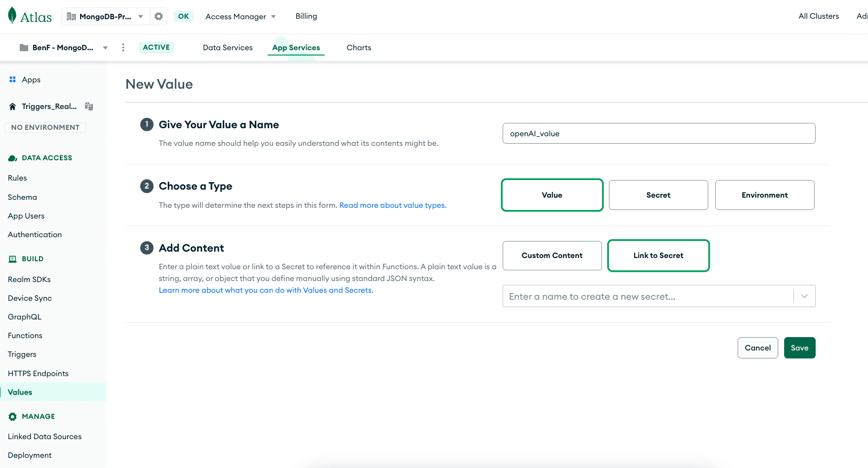Switch to the Data Services tab
This screenshot has width=868, height=468.
[x=228, y=48]
